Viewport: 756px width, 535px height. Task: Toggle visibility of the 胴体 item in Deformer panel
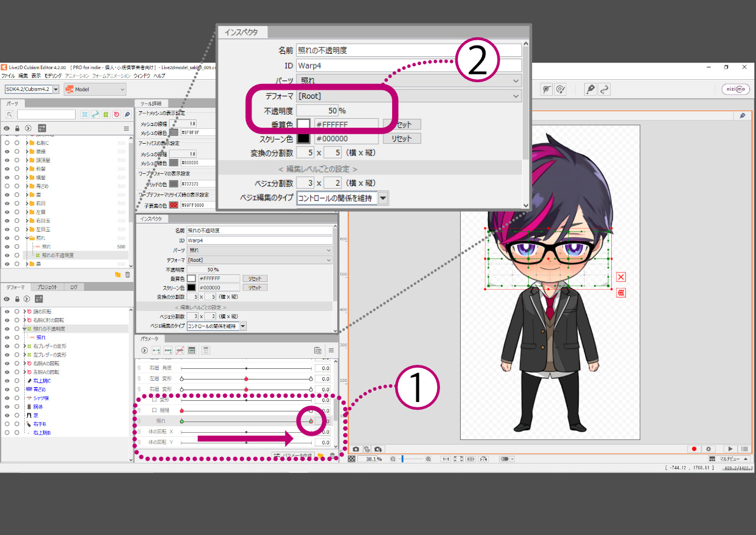click(x=7, y=407)
